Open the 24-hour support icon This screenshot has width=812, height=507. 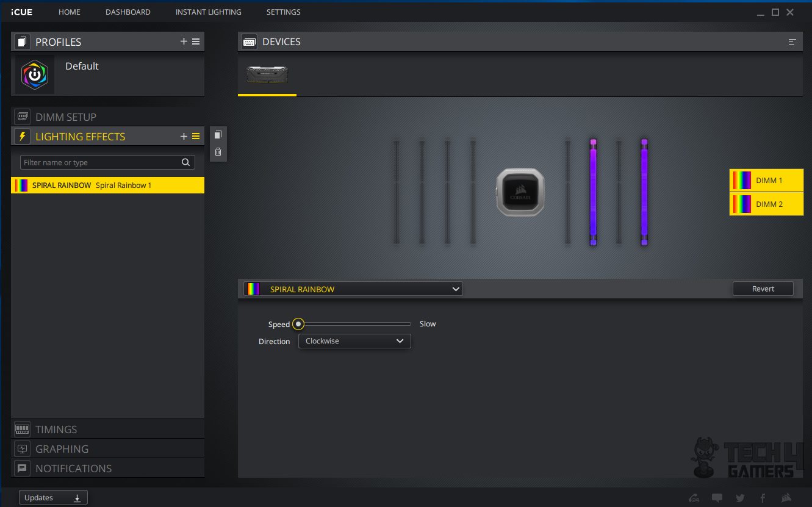tap(694, 498)
